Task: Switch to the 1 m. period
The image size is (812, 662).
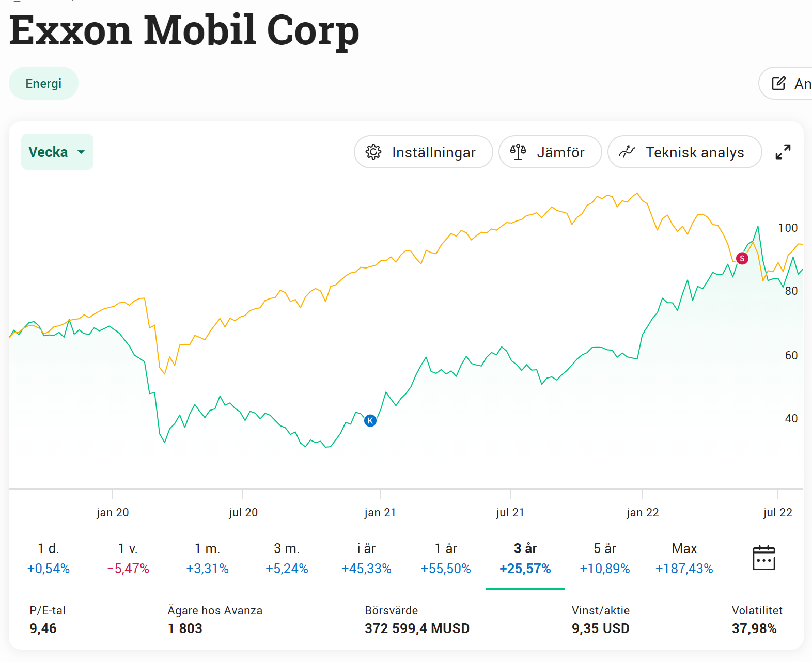Action: [x=207, y=558]
